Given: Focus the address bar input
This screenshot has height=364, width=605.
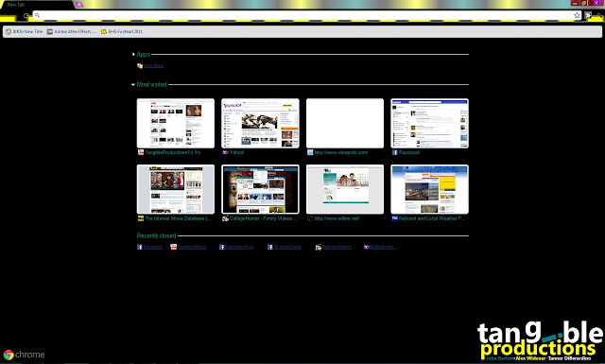Looking at the screenshot, I should coord(306,15).
